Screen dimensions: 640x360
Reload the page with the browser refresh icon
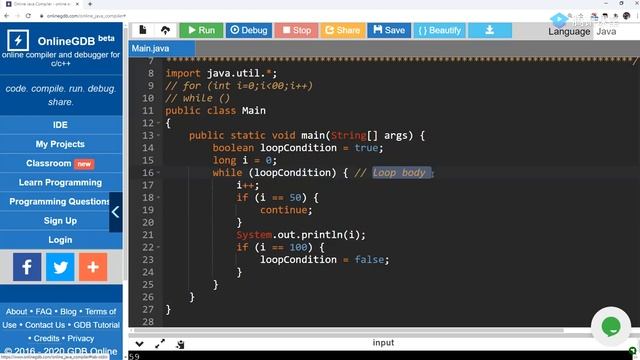point(28,16)
